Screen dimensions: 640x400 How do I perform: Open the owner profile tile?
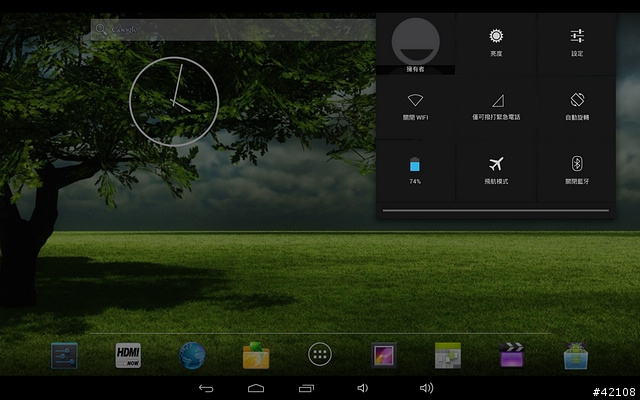click(x=415, y=44)
